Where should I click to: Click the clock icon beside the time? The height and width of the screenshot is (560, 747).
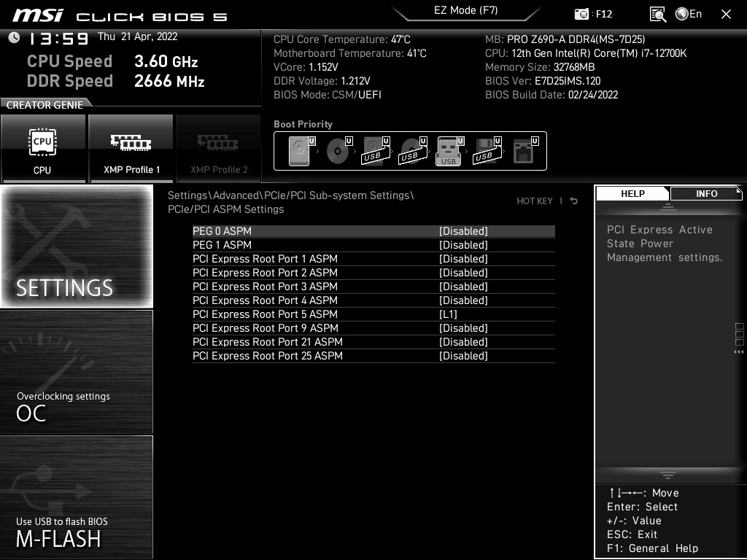click(15, 38)
